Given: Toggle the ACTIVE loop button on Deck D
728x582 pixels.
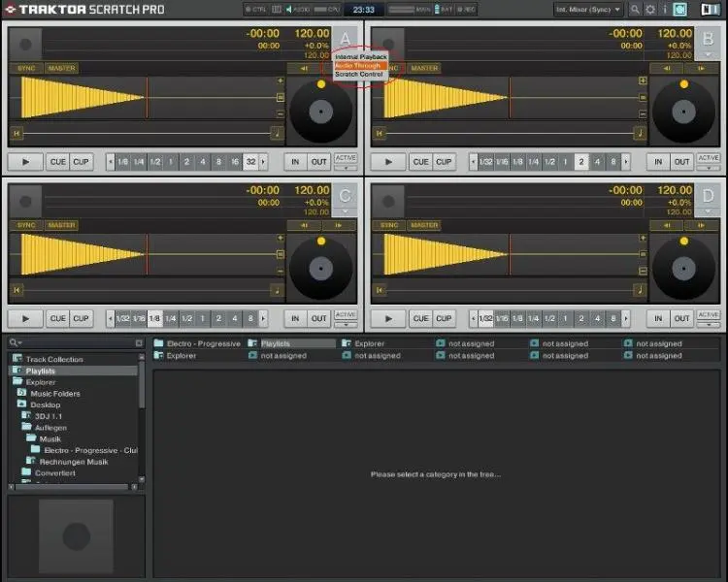Looking at the screenshot, I should pos(709,317).
